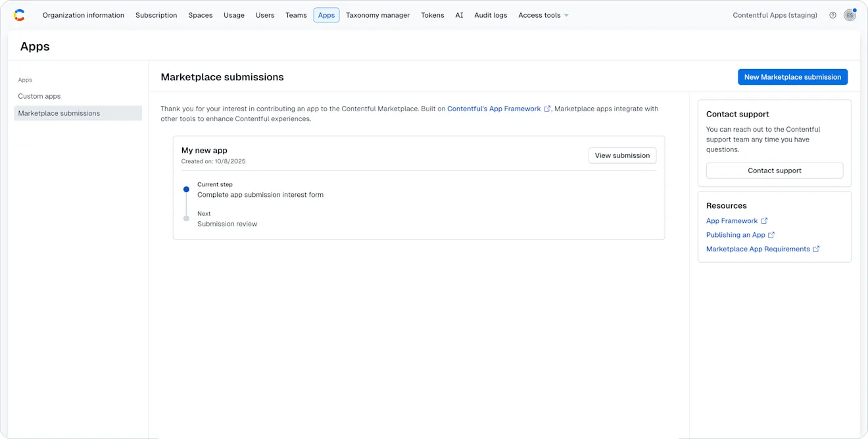Open the help question mark icon

point(832,15)
